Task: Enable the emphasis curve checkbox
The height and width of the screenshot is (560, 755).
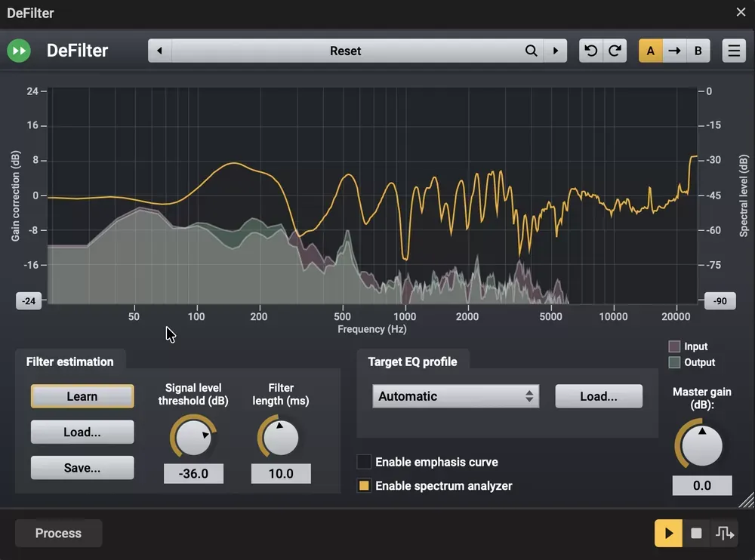Action: point(364,462)
